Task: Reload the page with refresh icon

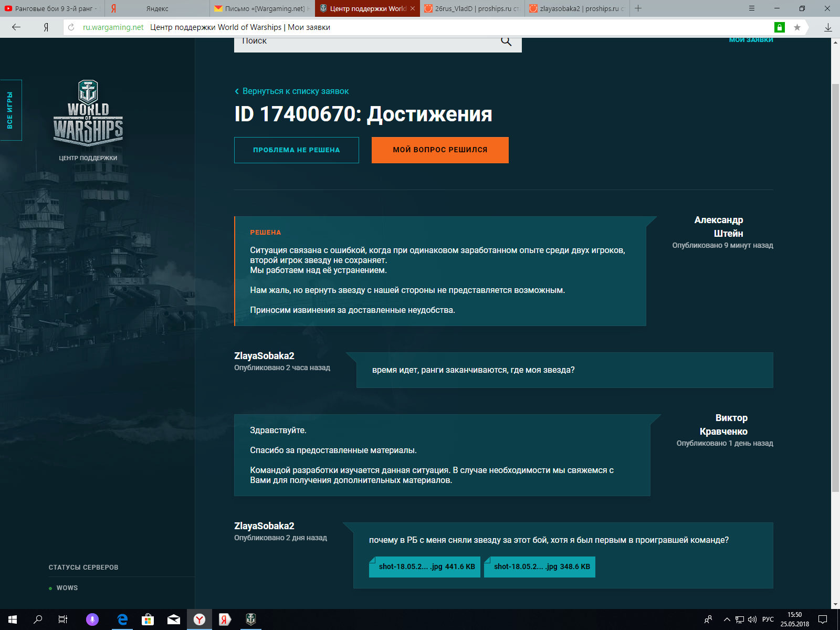Action: (71, 27)
